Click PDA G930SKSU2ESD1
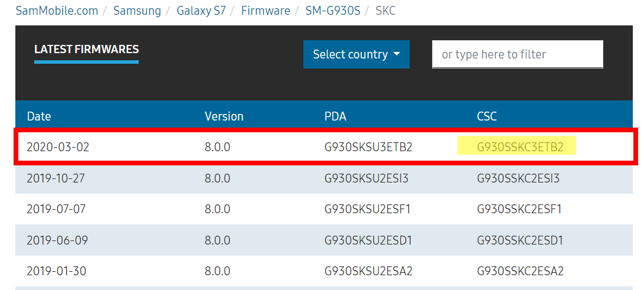The height and width of the screenshot is (290, 644). pyautogui.click(x=368, y=240)
